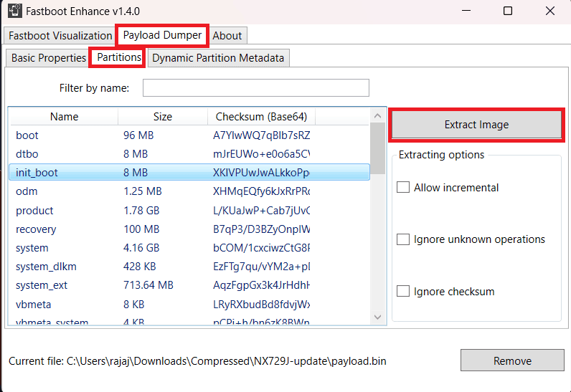The width and height of the screenshot is (571, 392).
Task: Click the Remove button
Action: [512, 360]
